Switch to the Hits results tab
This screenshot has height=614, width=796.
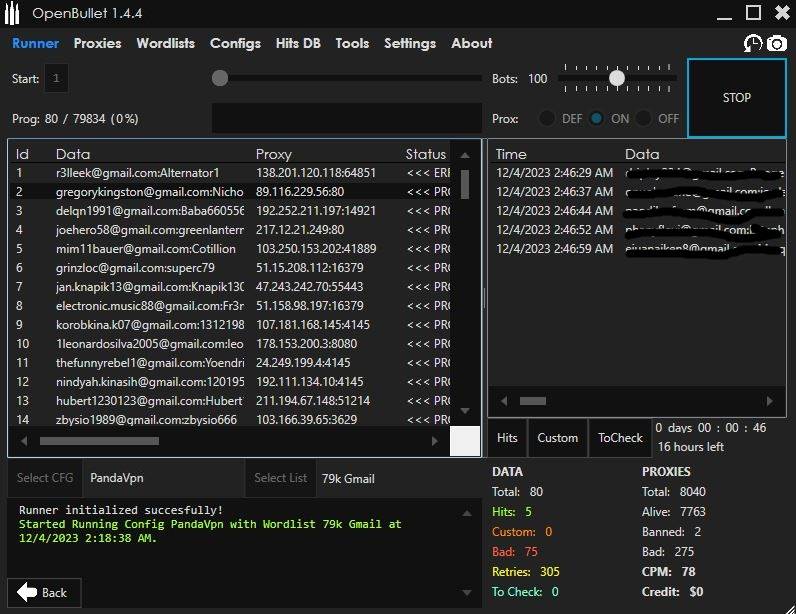[x=507, y=438]
